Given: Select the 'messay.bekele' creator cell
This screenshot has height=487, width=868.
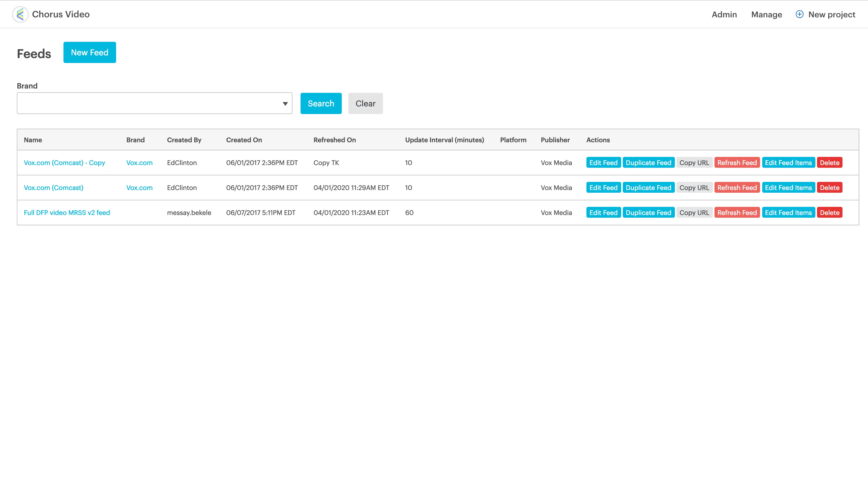Looking at the screenshot, I should pos(189,213).
